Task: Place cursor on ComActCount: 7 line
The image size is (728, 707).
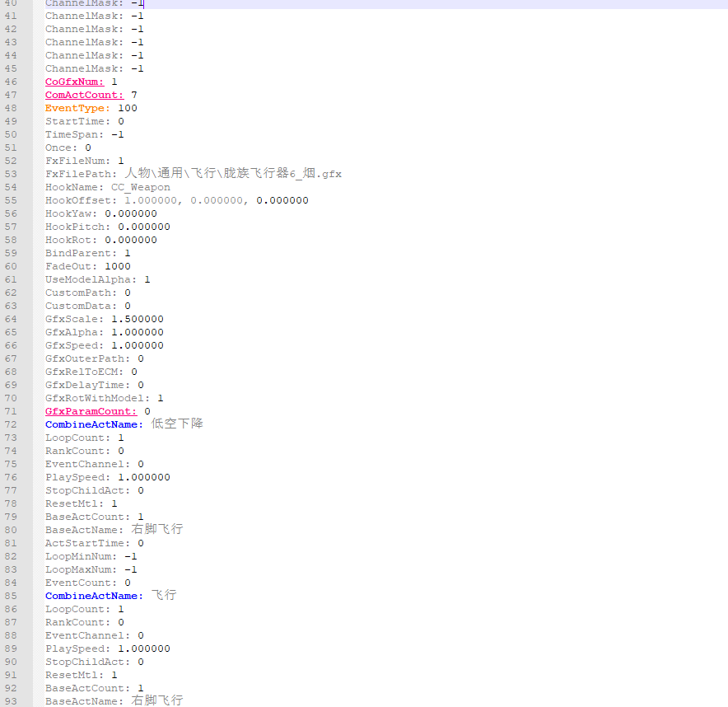Action: pyautogui.click(x=91, y=95)
